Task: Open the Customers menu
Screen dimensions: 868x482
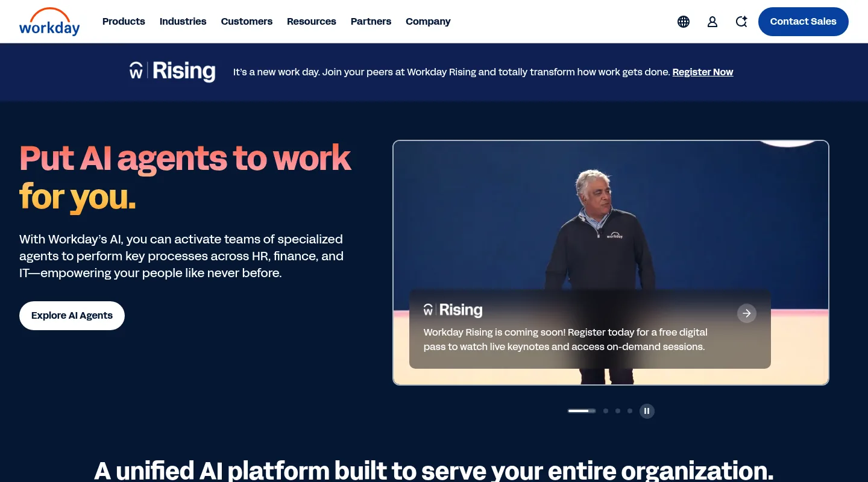Action: pos(247,22)
